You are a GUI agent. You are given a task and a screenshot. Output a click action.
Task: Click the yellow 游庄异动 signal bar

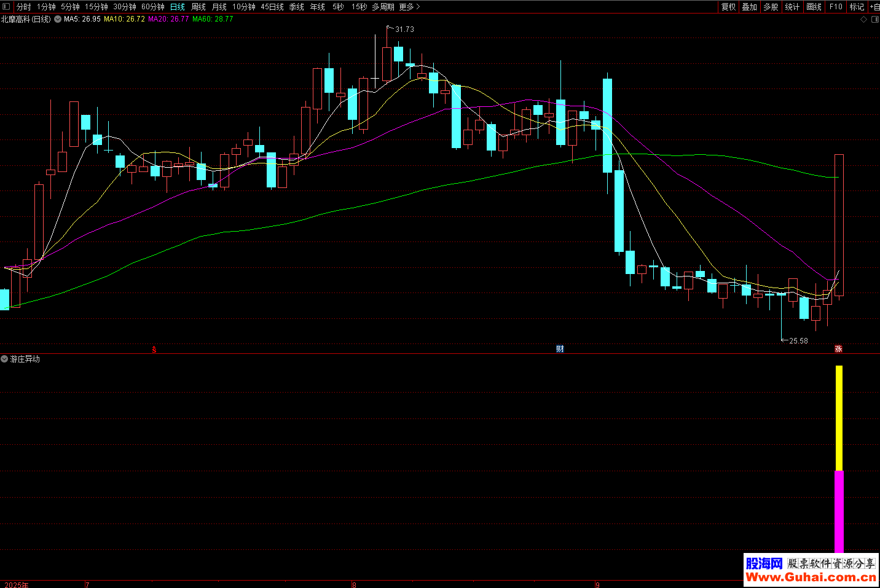coord(839,418)
